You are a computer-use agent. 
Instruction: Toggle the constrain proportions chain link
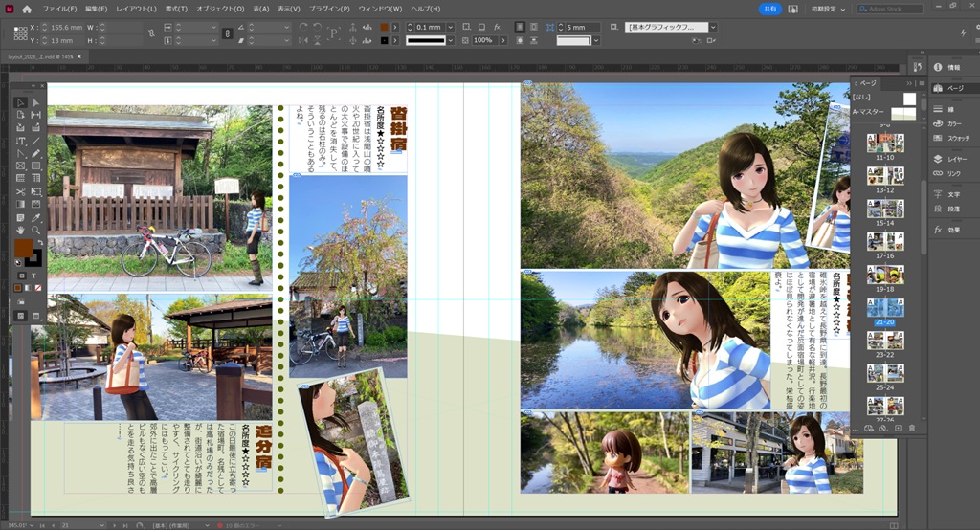(151, 33)
